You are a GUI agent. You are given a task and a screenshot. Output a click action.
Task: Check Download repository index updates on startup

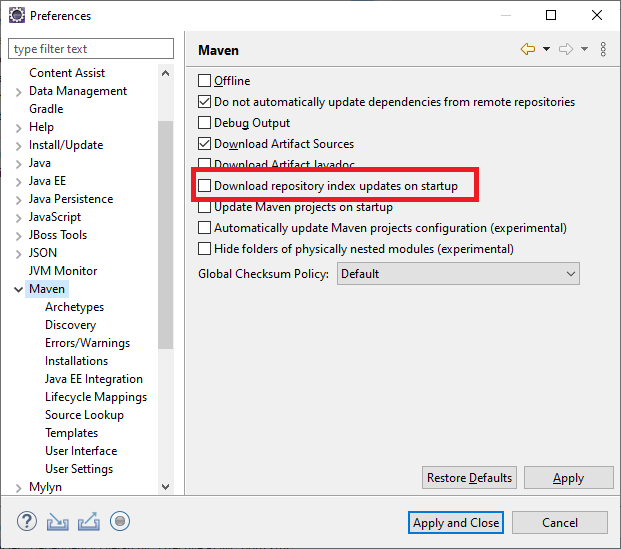204,186
